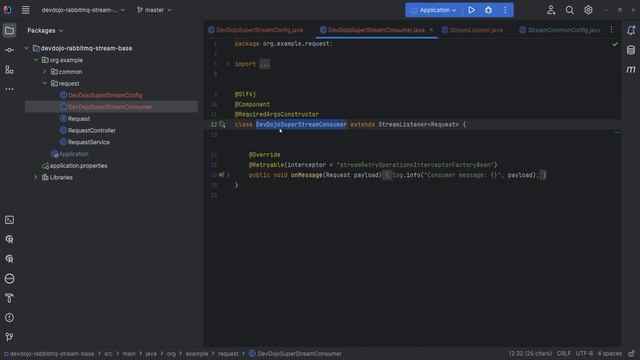640x360 pixels.
Task: Click the 'example' breadcrumb
Action: click(197, 354)
